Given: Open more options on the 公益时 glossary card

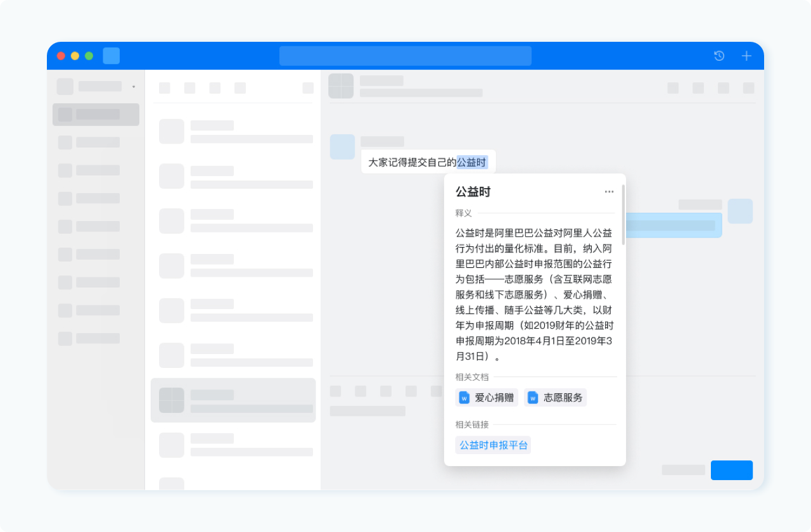Looking at the screenshot, I should point(609,191).
